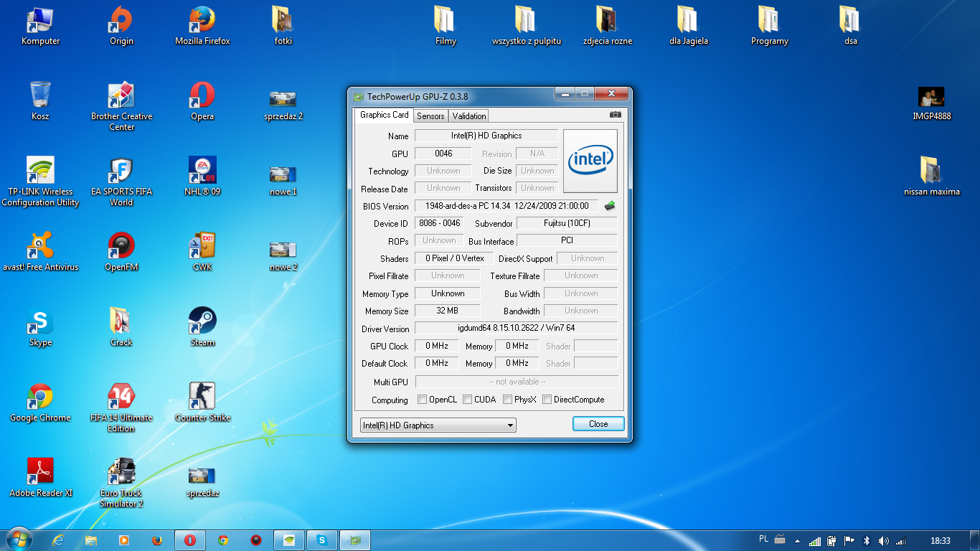Launch the OpenFM desktop shortcut
The height and width of the screenshot is (551, 980).
pyautogui.click(x=121, y=252)
